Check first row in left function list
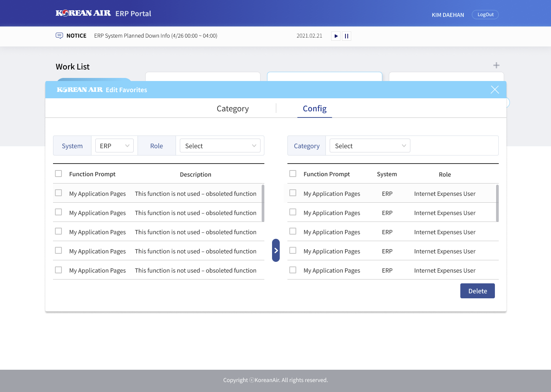 pos(58,193)
